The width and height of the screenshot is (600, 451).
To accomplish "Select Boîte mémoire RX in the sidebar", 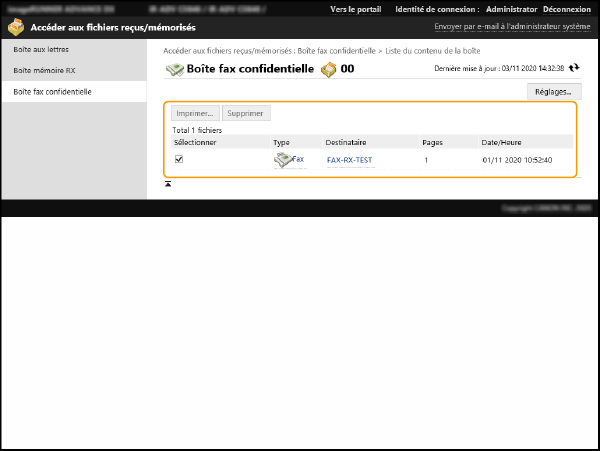I will coord(44,70).
